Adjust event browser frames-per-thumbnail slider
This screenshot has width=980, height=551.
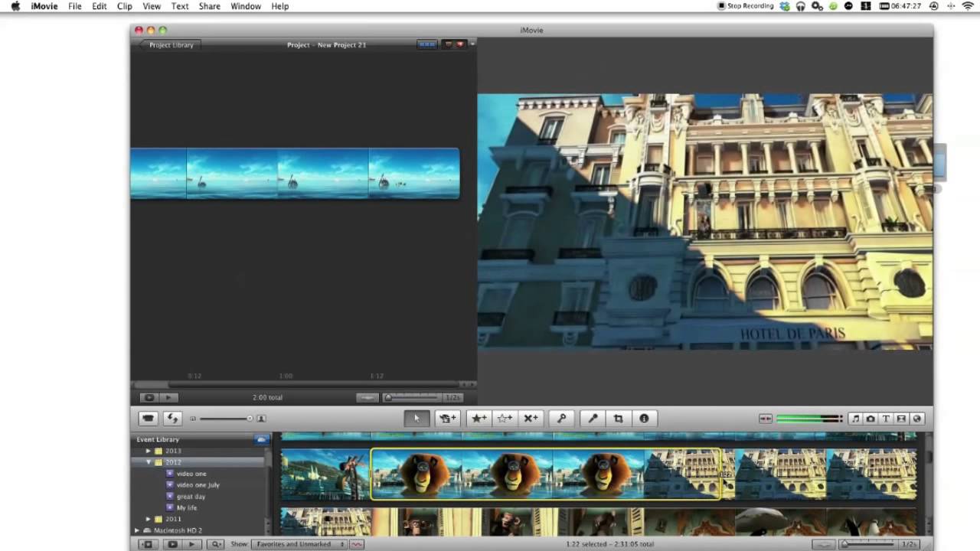pyautogui.click(x=869, y=544)
